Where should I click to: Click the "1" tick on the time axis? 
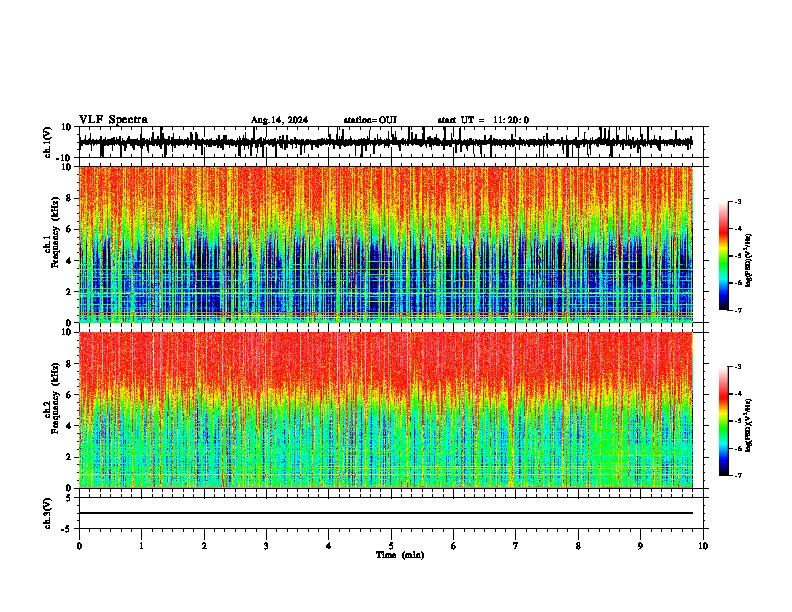pos(141,546)
